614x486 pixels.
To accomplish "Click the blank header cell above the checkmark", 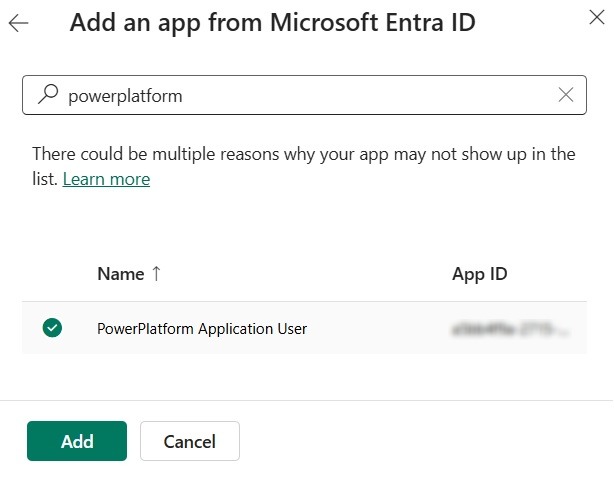I will pos(52,274).
